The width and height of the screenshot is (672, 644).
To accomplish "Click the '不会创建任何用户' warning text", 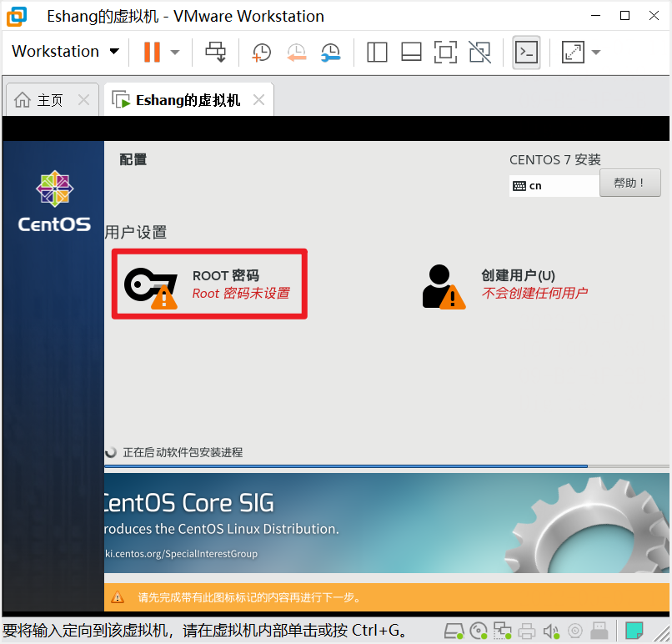I will pos(534,294).
